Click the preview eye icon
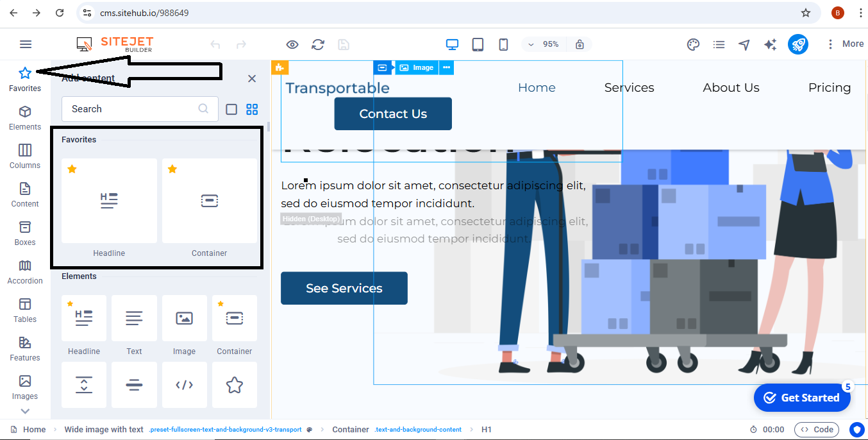The image size is (868, 440). (x=292, y=44)
